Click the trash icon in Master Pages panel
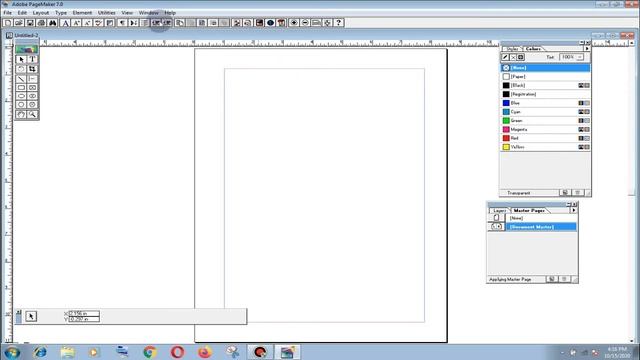Image resolution: width=640 pixels, height=360 pixels. (x=564, y=279)
